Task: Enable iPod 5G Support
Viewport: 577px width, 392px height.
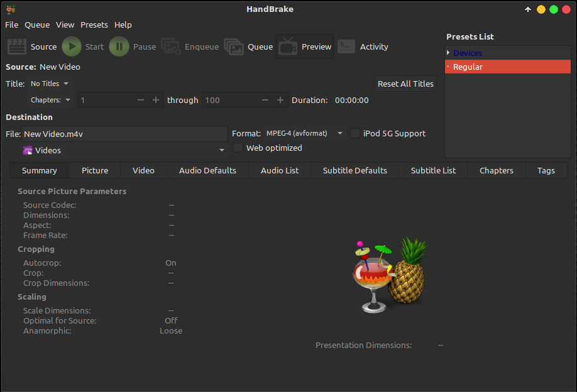Action: [x=355, y=133]
